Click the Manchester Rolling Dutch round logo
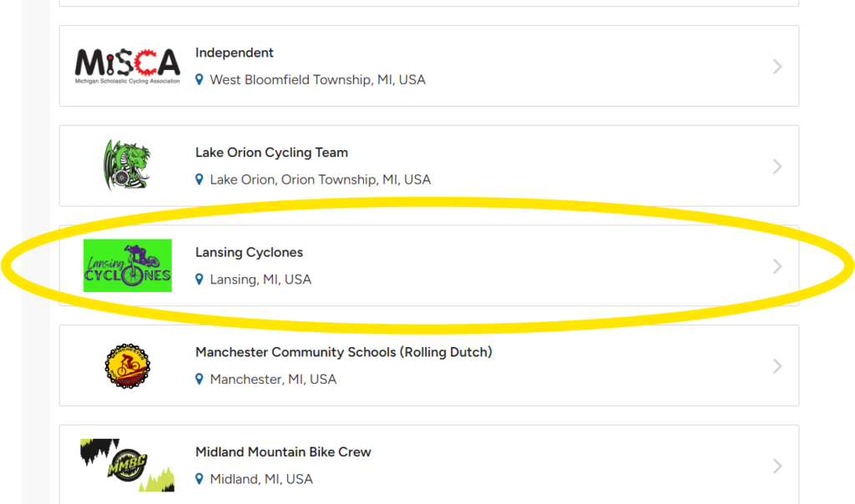Viewport: 855px width, 504px height. tap(128, 365)
